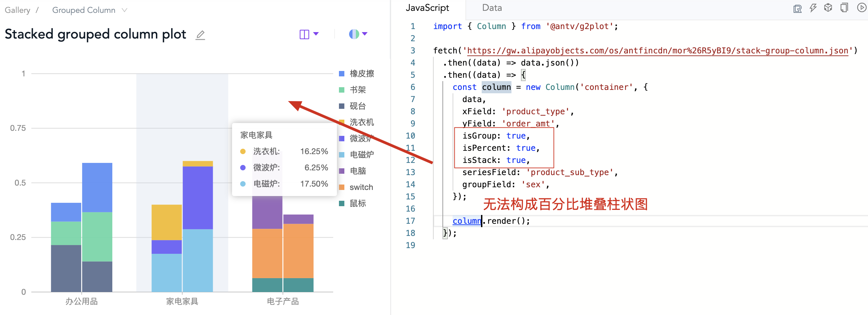Navigate to the Gallery link

point(17,10)
